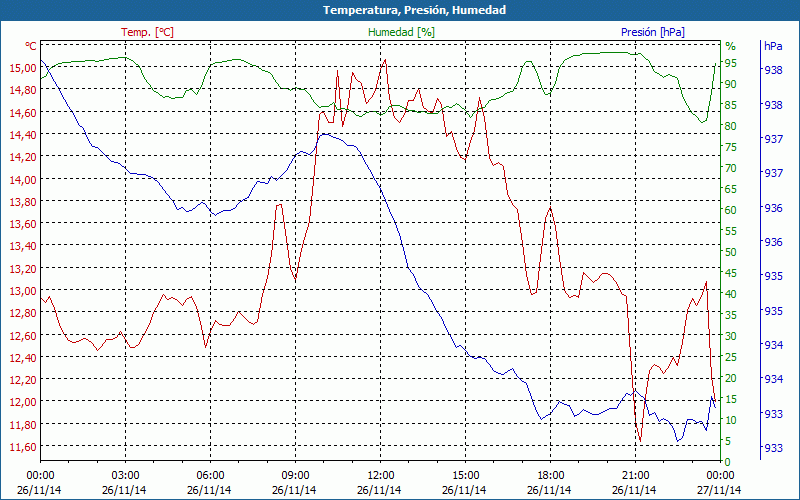Click the 70 humidity axis value
Viewport: 800px width, 500px height.
pos(731,168)
